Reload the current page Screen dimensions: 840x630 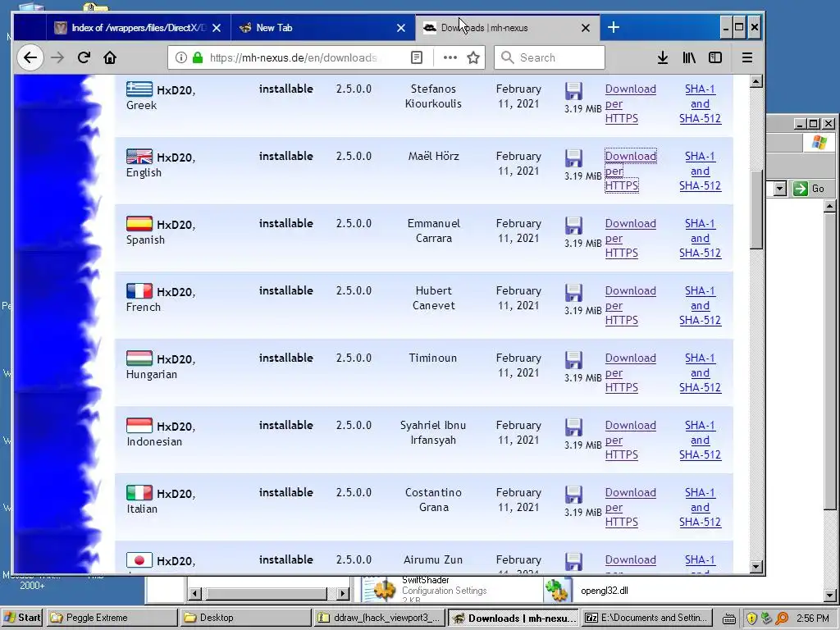point(84,57)
